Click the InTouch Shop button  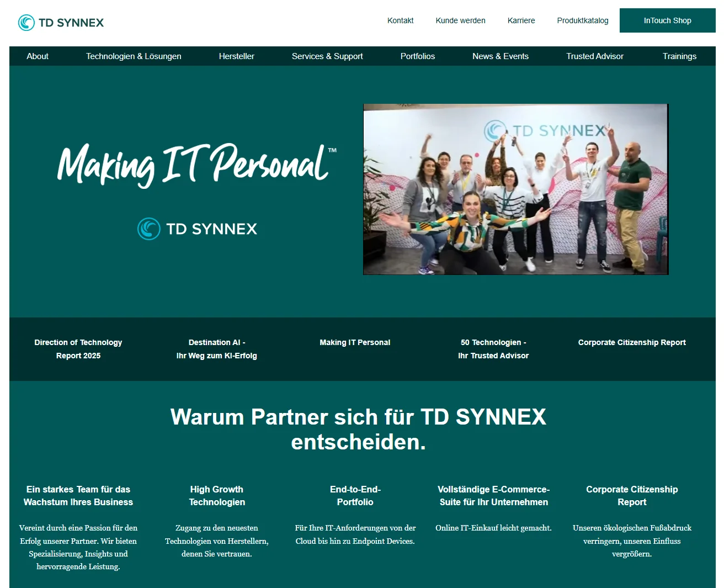click(x=667, y=20)
